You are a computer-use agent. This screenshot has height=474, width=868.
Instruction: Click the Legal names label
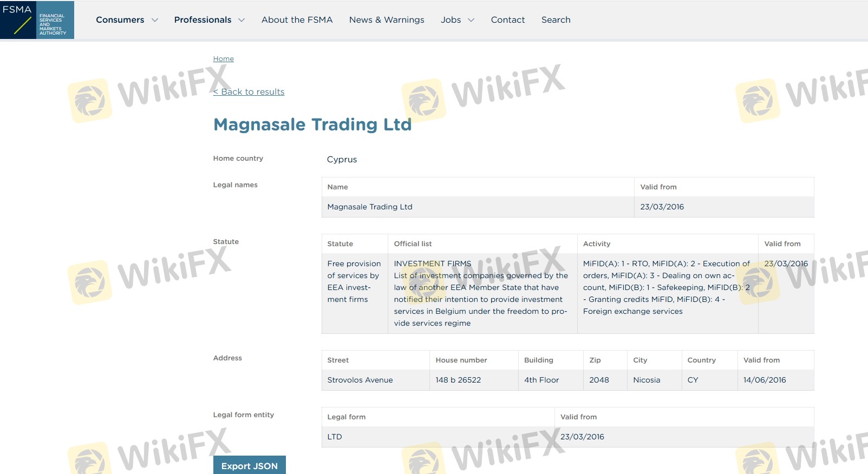(x=236, y=185)
